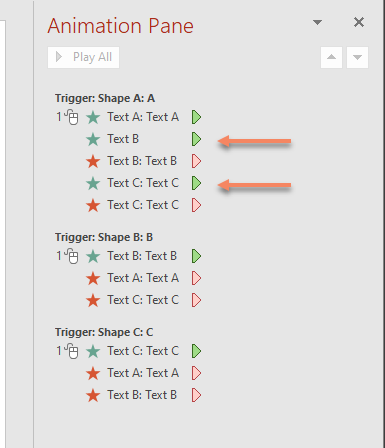Move animation later with down arrow
Image resolution: width=385 pixels, height=448 pixels.
coord(357,57)
